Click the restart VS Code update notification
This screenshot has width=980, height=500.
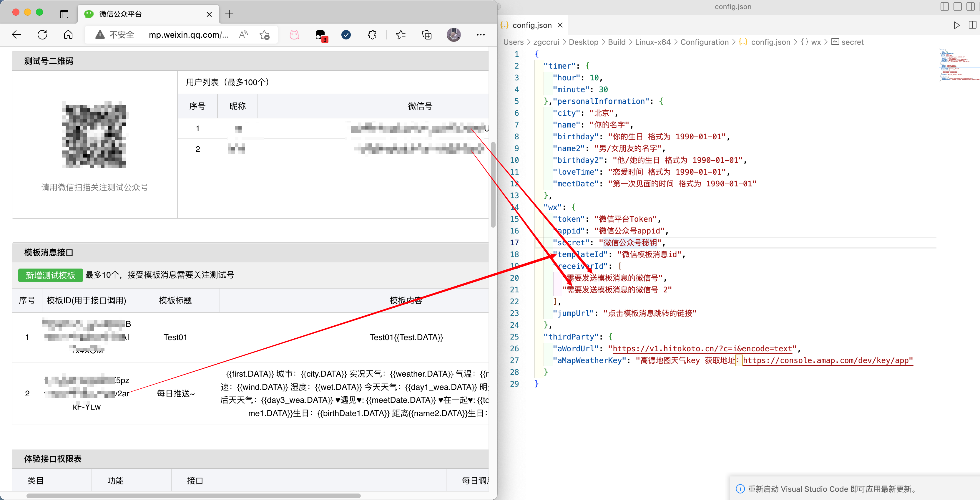click(854, 489)
